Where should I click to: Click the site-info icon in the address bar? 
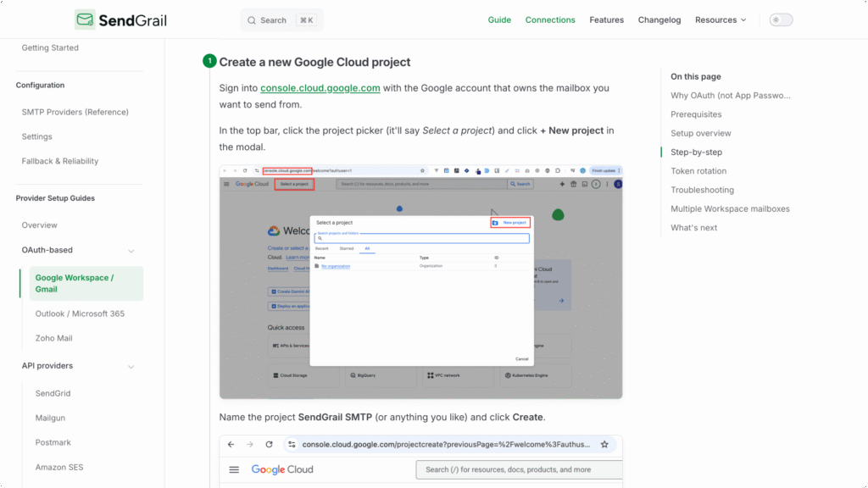pos(292,444)
